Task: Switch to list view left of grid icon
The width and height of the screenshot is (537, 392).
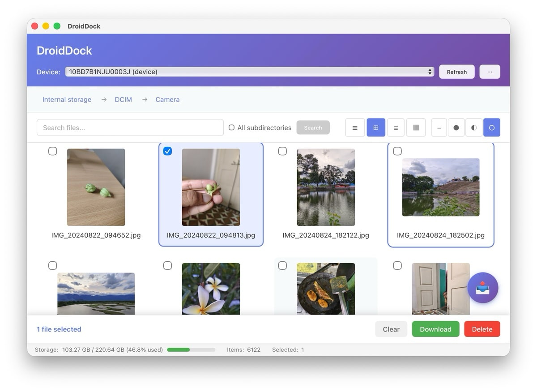Action: coord(355,128)
